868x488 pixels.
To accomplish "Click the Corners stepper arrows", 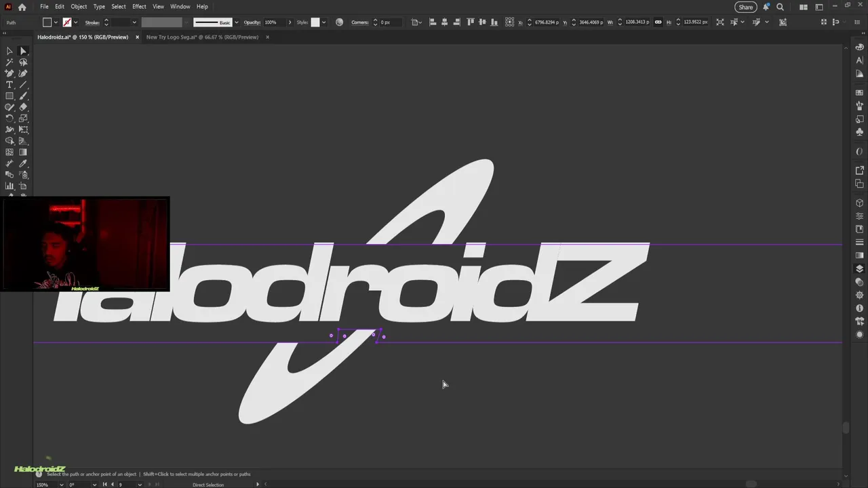I will (375, 22).
